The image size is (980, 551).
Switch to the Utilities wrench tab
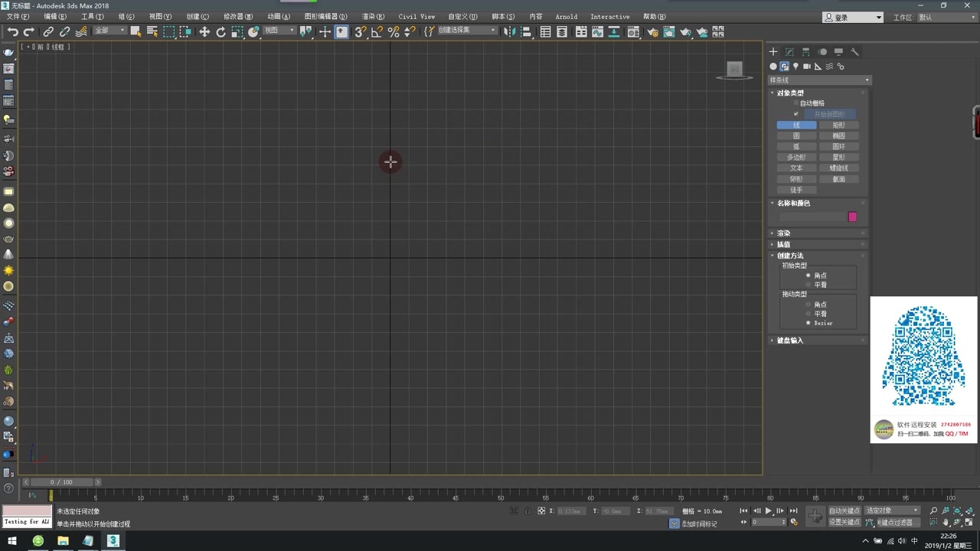(855, 52)
